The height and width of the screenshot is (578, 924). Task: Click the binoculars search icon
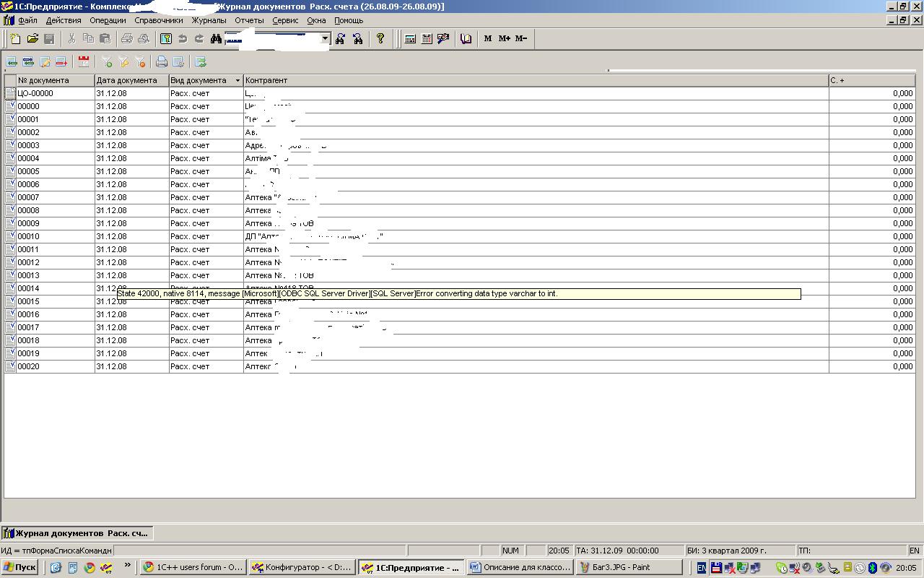216,39
